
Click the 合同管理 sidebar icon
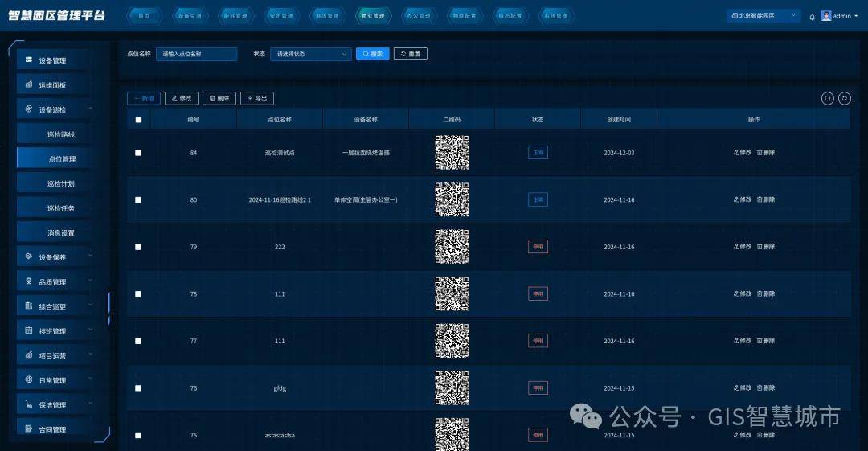point(29,428)
